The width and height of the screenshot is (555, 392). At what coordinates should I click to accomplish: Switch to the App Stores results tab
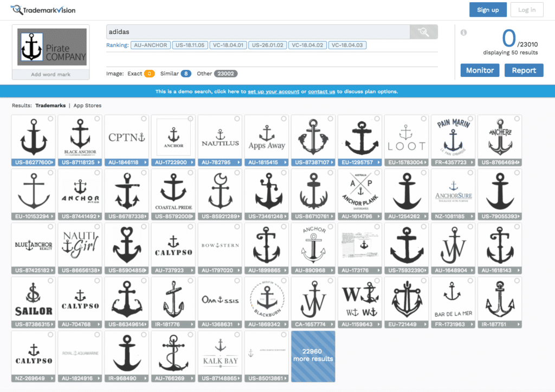[x=87, y=106]
